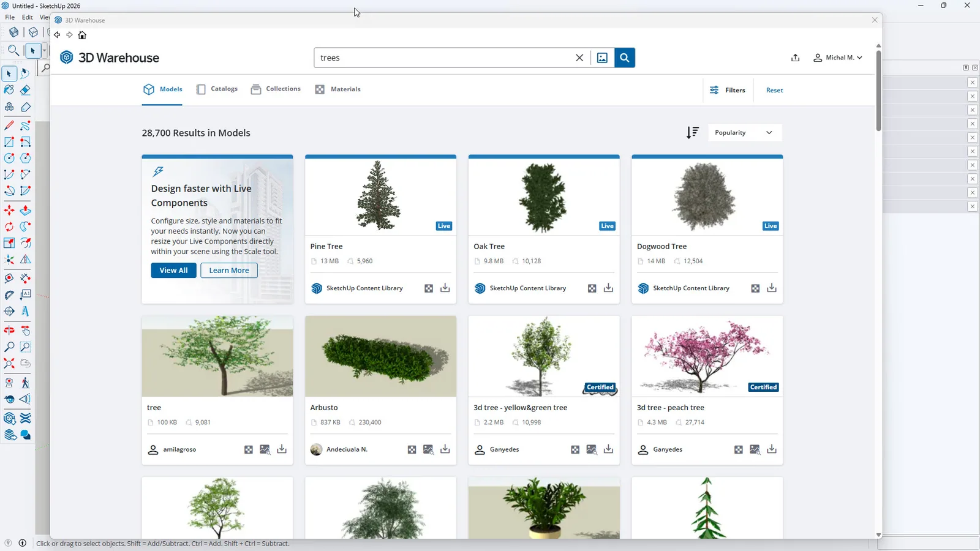Click the Learn More button

click(229, 271)
